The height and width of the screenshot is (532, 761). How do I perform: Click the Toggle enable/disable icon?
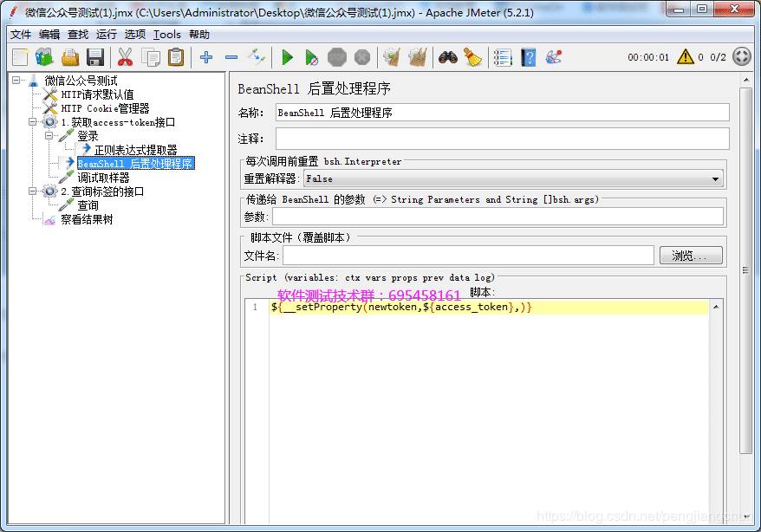tap(257, 57)
